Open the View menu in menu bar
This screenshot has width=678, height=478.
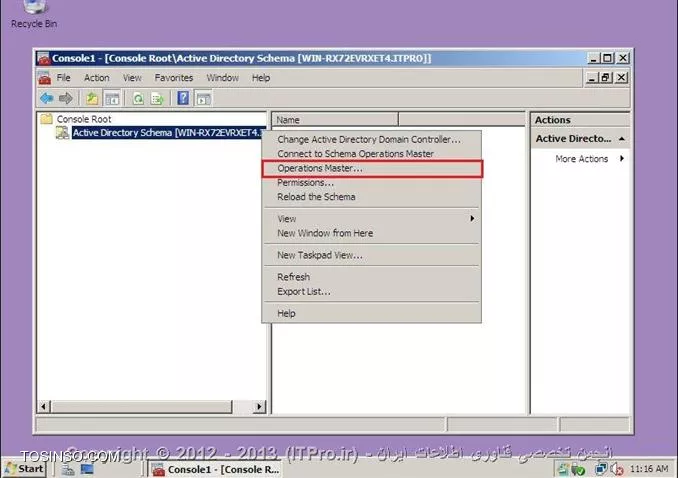(x=132, y=78)
